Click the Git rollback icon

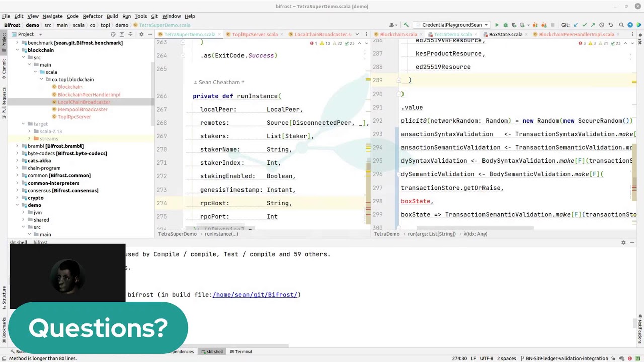[x=611, y=25]
